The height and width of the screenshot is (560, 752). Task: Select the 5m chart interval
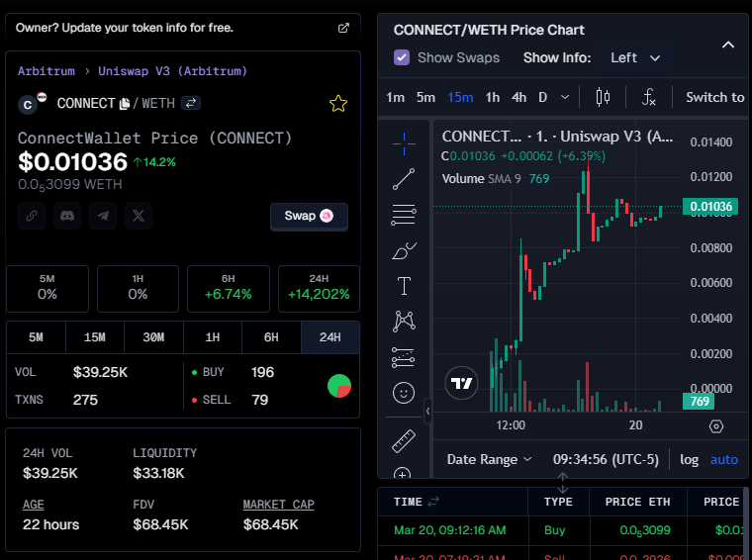point(425,97)
